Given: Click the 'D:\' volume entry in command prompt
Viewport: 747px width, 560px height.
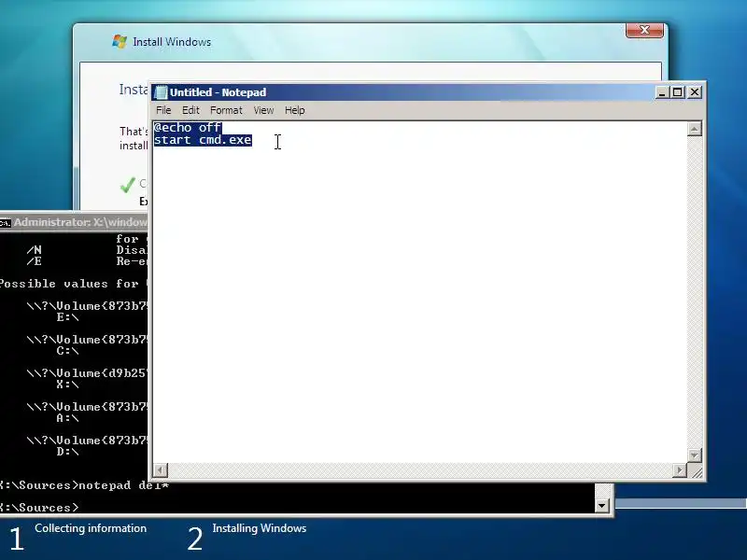Looking at the screenshot, I should click(67, 452).
